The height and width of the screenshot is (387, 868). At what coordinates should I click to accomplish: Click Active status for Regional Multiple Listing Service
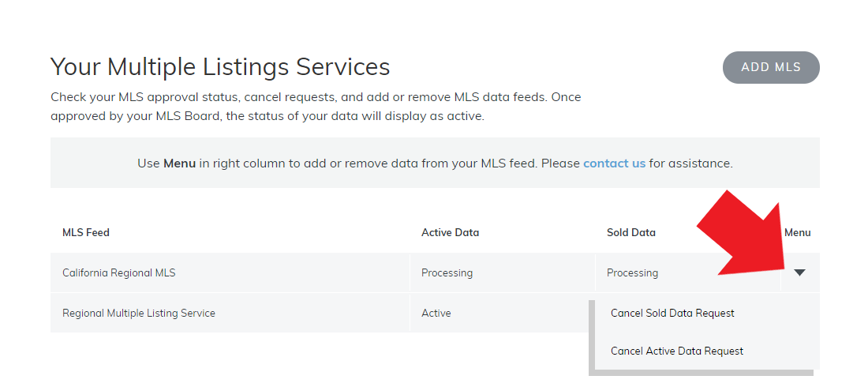(436, 314)
